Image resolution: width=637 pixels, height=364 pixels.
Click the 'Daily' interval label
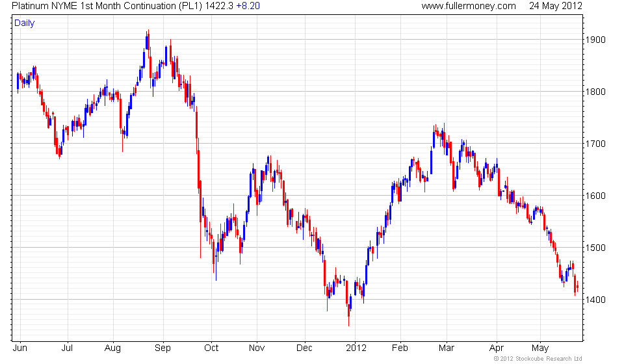pyautogui.click(x=25, y=23)
